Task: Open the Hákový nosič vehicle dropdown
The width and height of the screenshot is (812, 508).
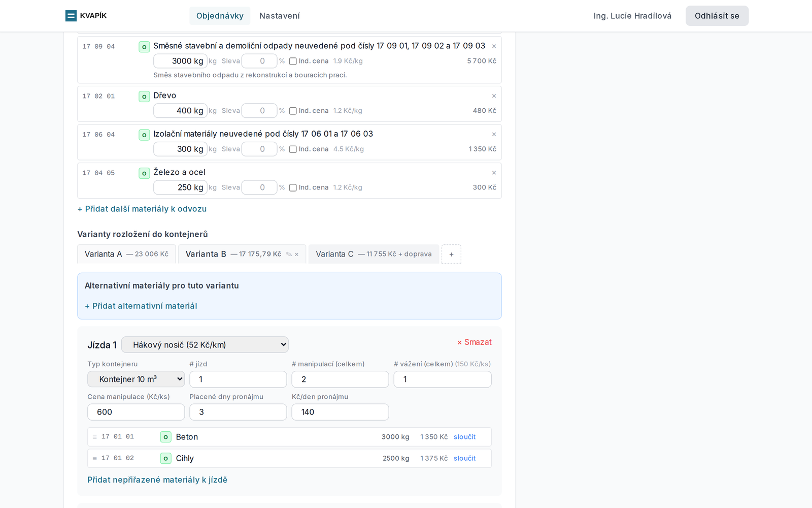Action: tap(205, 344)
